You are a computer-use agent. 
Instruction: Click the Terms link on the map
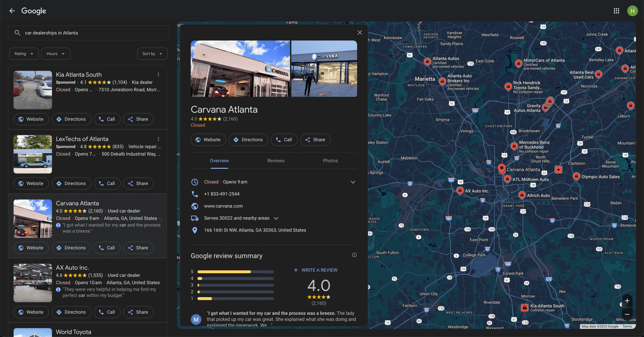627,327
